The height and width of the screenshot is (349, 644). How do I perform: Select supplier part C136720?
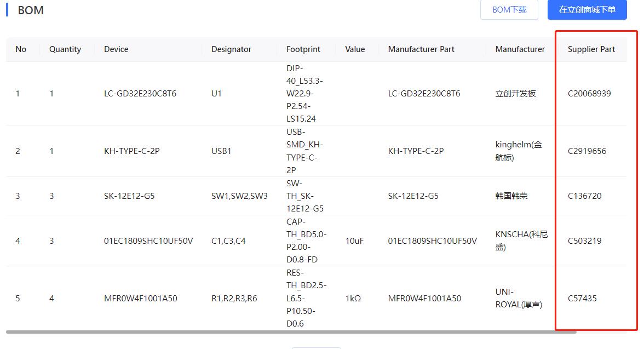click(x=584, y=196)
